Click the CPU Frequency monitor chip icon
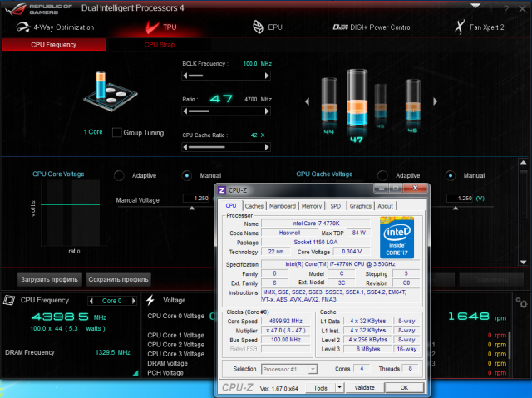The image size is (532, 398). pos(9,300)
